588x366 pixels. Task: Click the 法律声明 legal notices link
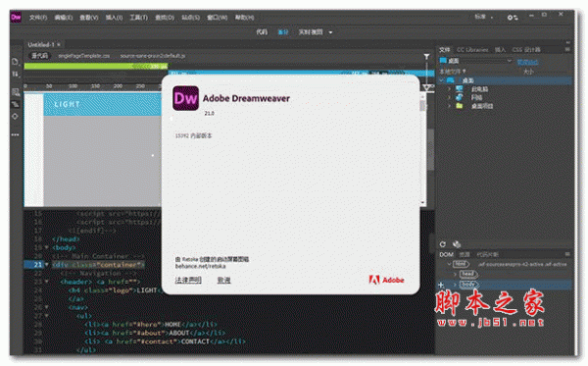pos(188,280)
